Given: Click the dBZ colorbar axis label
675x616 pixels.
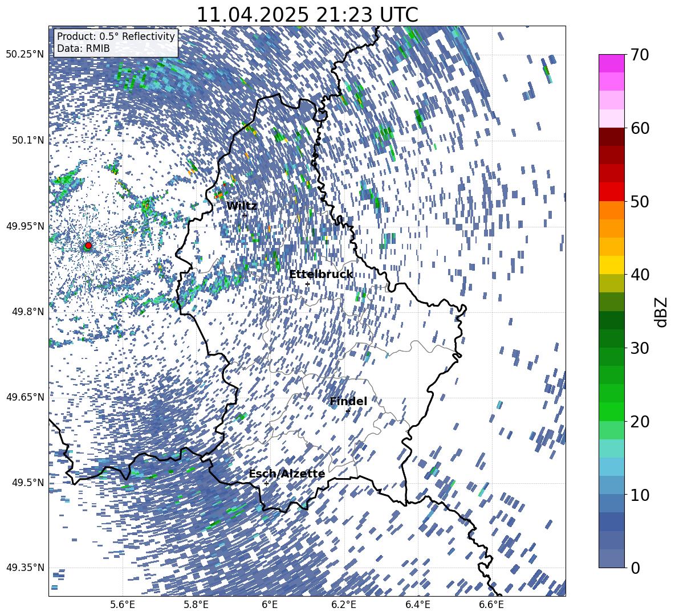Looking at the screenshot, I should click(662, 312).
